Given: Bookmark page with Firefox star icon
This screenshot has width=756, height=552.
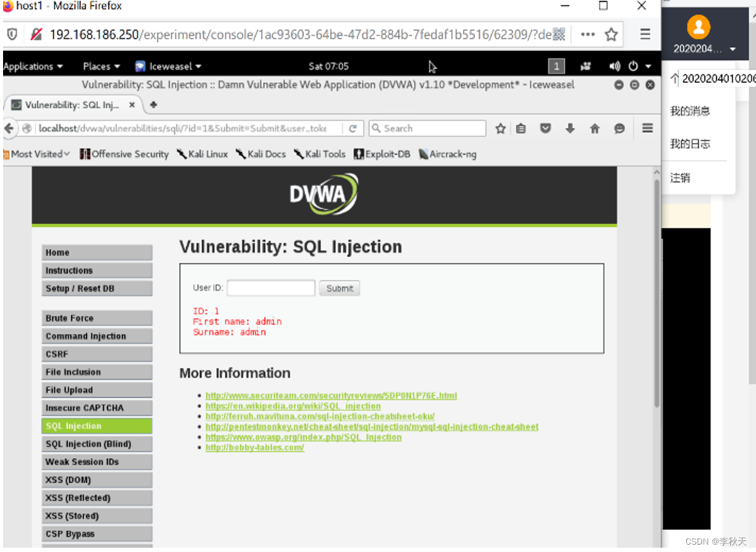Looking at the screenshot, I should 611,34.
